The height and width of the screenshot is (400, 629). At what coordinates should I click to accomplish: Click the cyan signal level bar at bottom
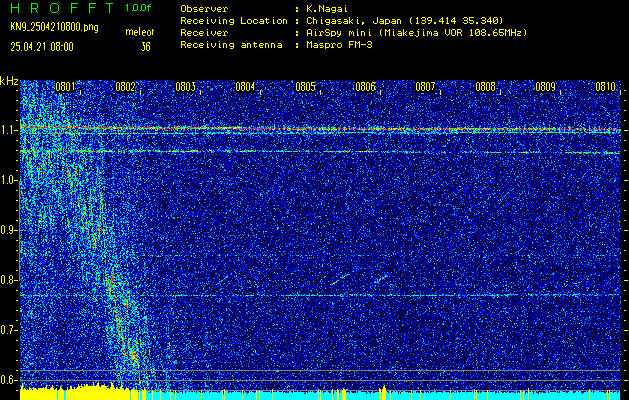point(383,396)
